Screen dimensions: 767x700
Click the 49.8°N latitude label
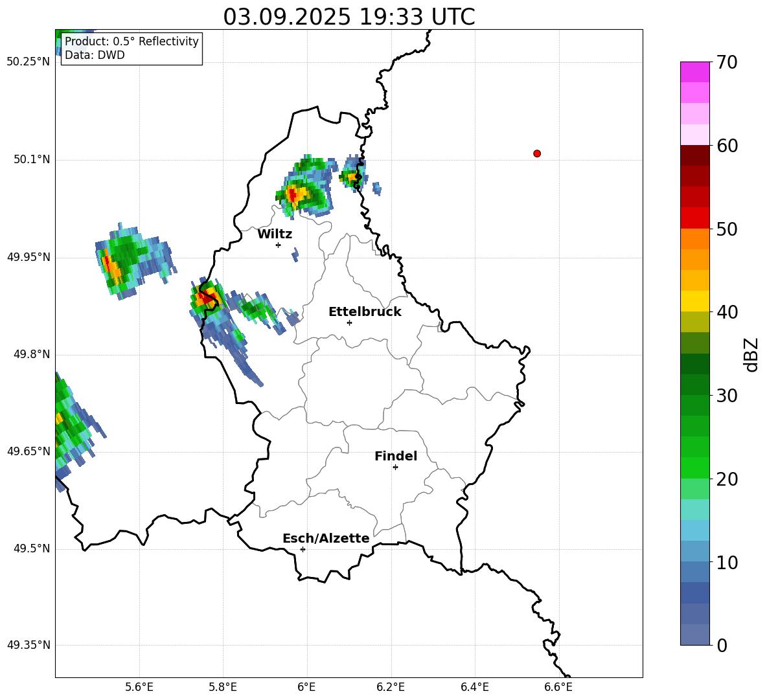tap(32, 354)
